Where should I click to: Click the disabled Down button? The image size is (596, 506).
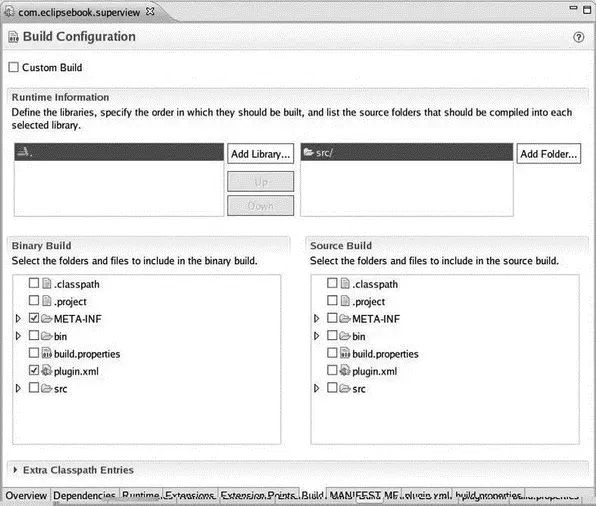[x=260, y=206]
